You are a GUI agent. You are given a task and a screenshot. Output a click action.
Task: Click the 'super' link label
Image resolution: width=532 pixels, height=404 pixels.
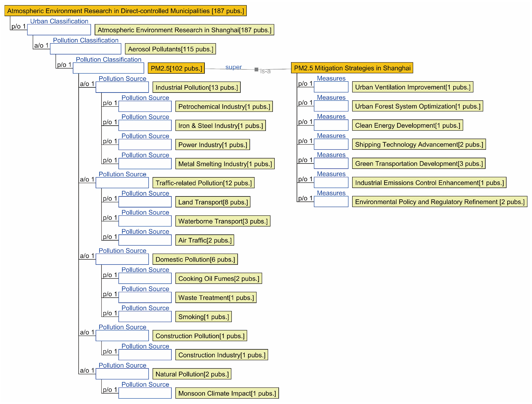[233, 67]
